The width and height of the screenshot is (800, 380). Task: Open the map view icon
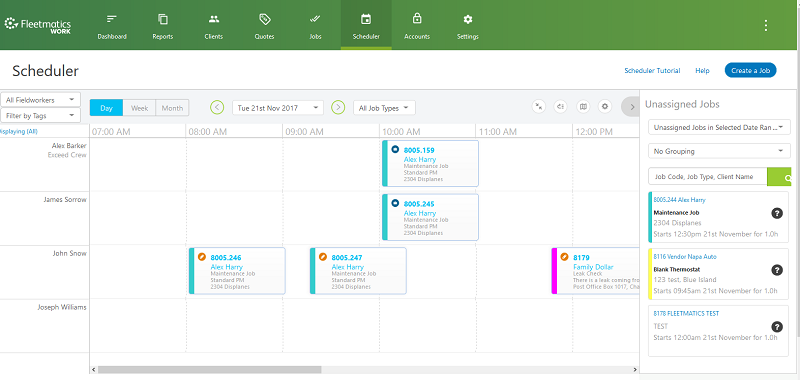click(x=583, y=106)
